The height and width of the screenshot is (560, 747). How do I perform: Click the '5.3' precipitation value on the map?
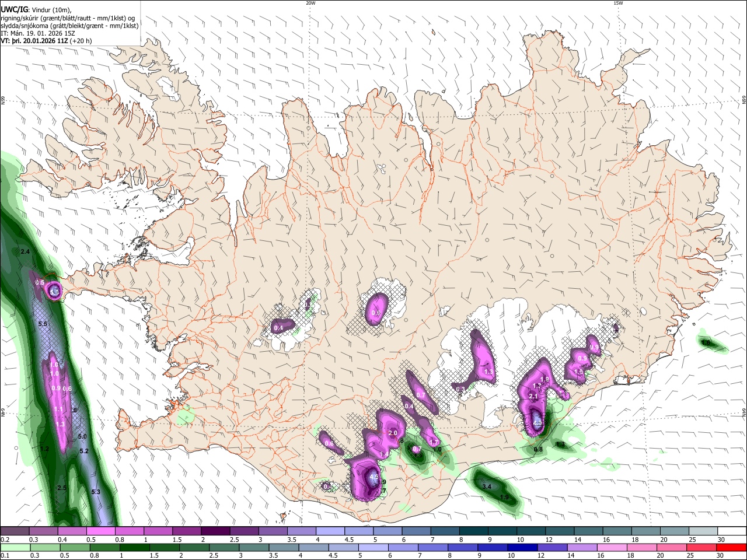coord(96,492)
